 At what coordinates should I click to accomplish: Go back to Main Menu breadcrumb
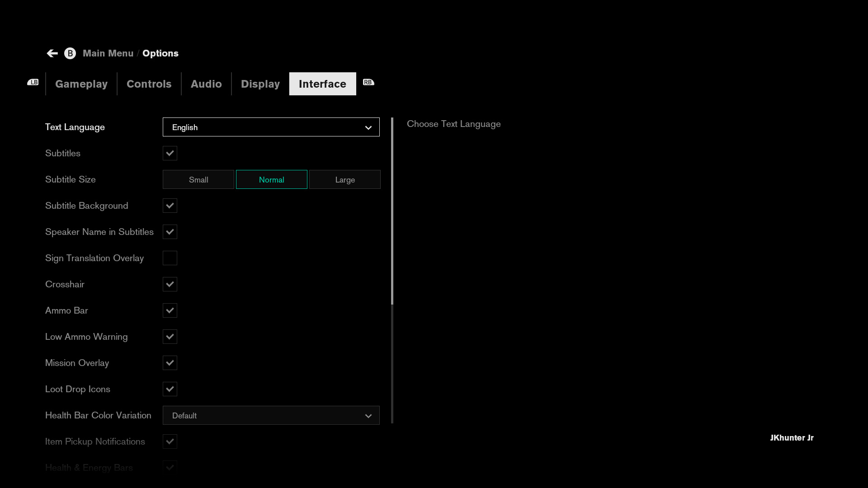(x=108, y=53)
